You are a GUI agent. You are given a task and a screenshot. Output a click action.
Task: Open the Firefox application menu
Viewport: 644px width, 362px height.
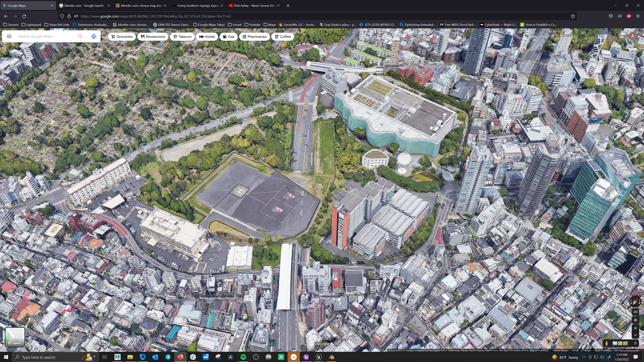638,16
